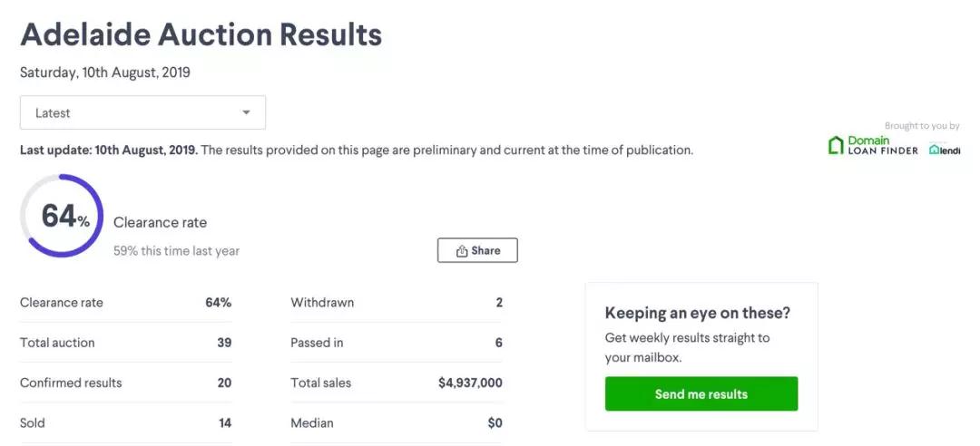Image resolution: width=980 pixels, height=446 pixels.
Task: Select the Sold count of 14
Action: pyautogui.click(x=224, y=422)
